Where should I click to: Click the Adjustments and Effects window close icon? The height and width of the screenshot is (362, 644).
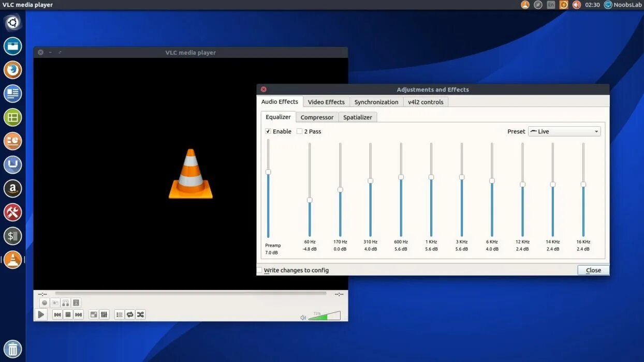tap(264, 89)
